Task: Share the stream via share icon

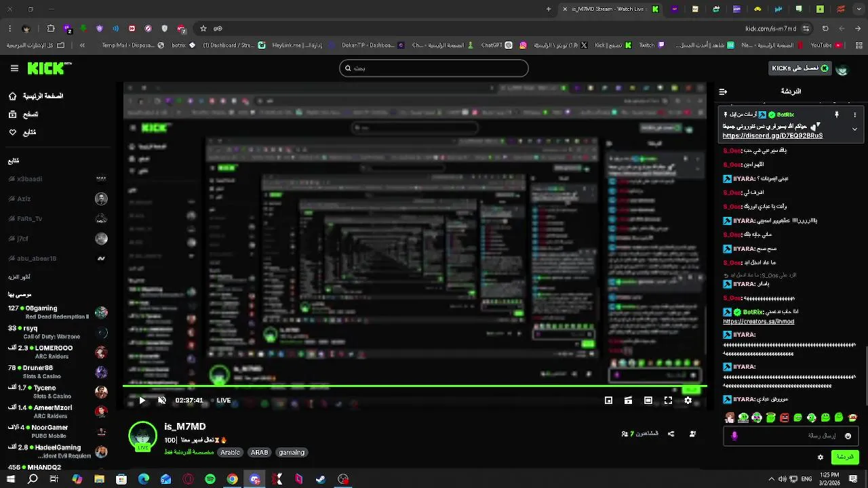Action: tap(671, 434)
